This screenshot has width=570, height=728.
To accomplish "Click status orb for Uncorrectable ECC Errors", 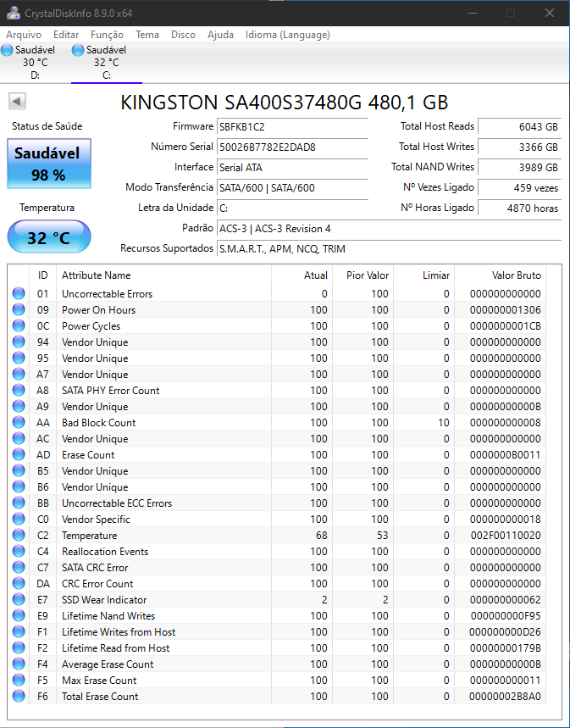I will (19, 503).
